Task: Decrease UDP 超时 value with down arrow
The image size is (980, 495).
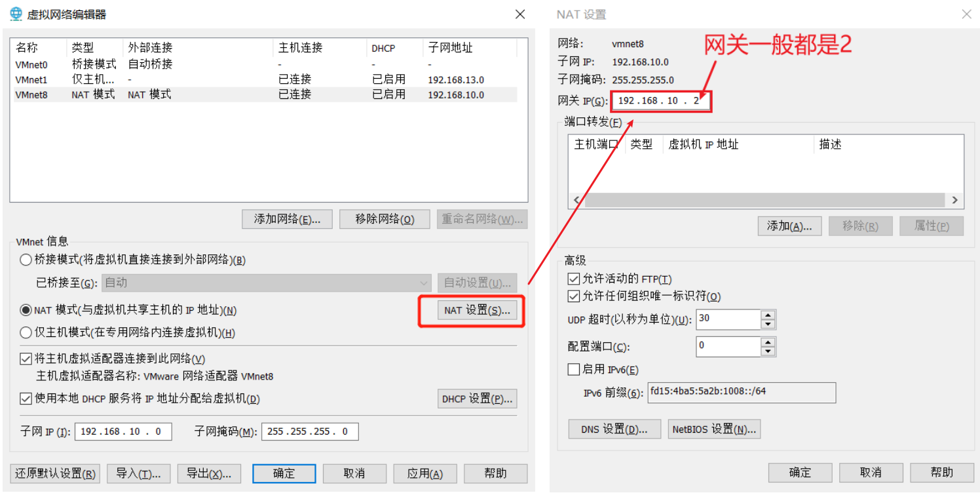Action: pyautogui.click(x=768, y=325)
